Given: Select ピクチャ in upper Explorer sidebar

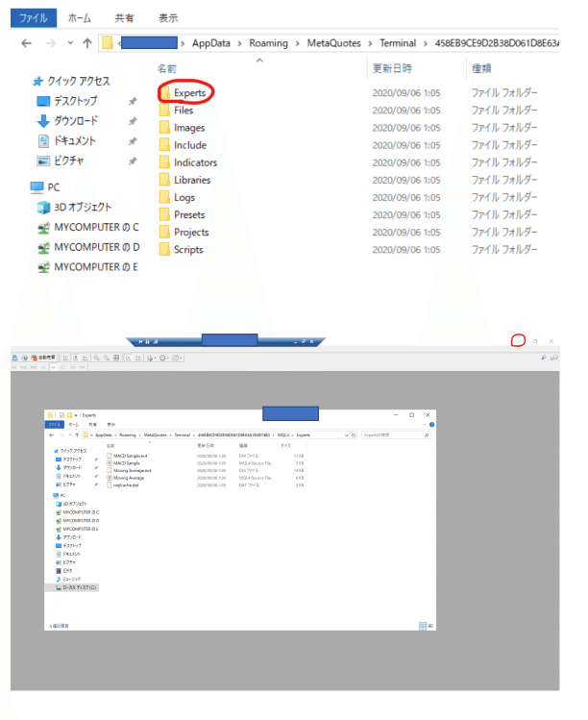Looking at the screenshot, I should coord(61,161).
